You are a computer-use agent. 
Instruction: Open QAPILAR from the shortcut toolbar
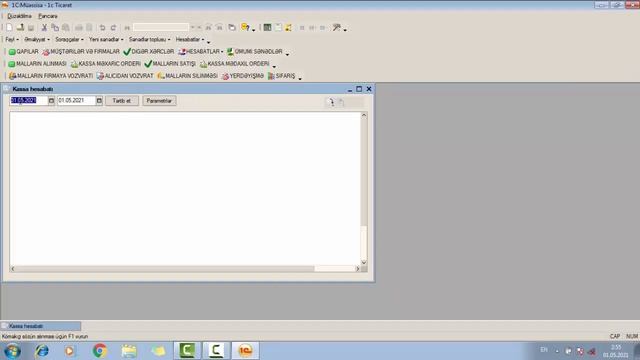[24, 51]
